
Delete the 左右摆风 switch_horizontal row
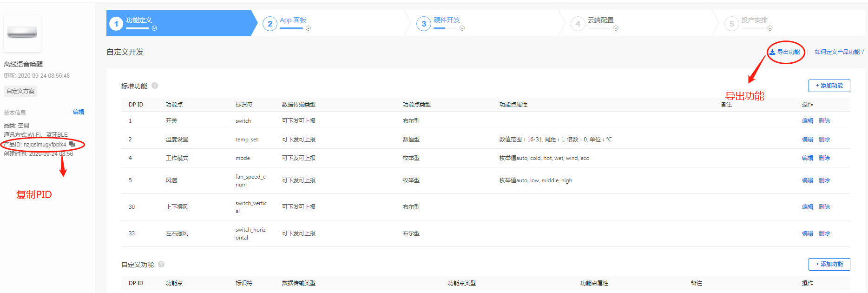point(824,233)
